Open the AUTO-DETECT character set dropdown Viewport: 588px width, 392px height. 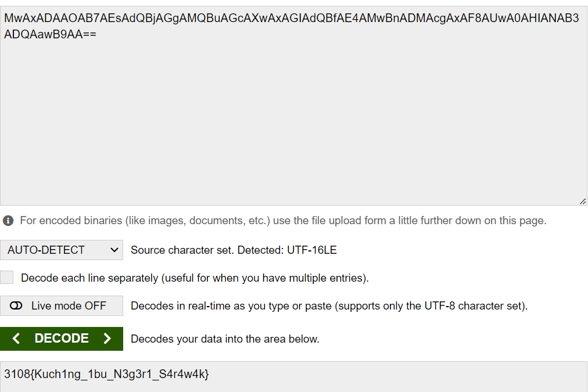(62, 250)
